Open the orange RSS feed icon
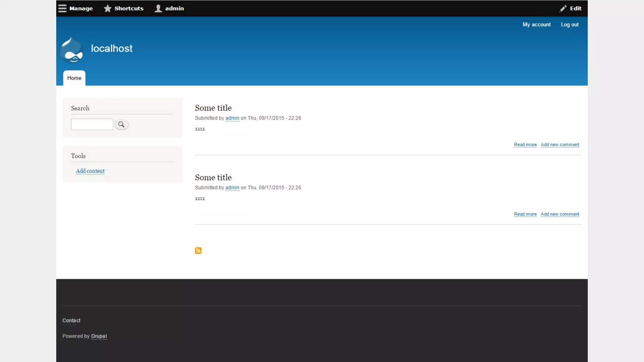644x362 pixels. click(198, 250)
